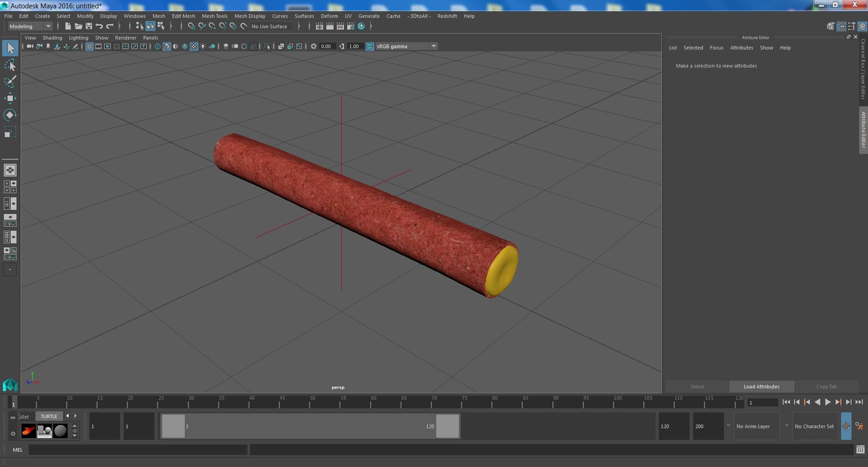
Task: Go to the start of playback range
Action: tap(786, 402)
